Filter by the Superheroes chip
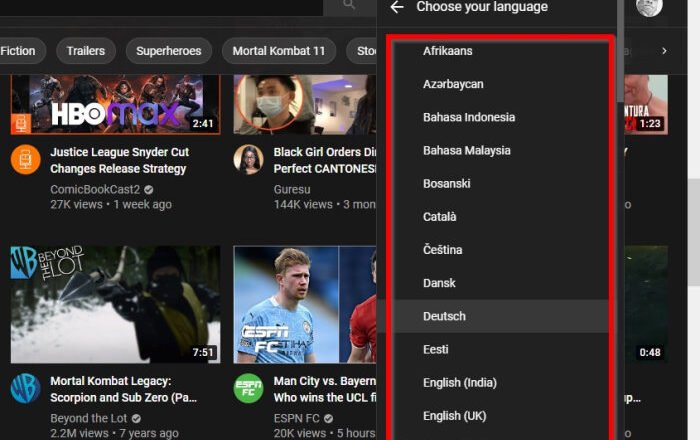Viewport: 700px width, 440px height. (169, 51)
